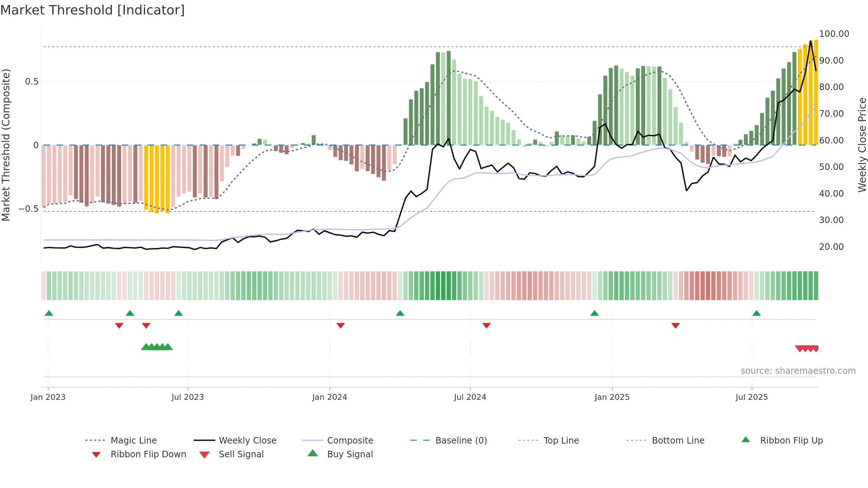868x488 pixels.
Task: Click the source: sharemaestro.com label
Action: click(798, 371)
